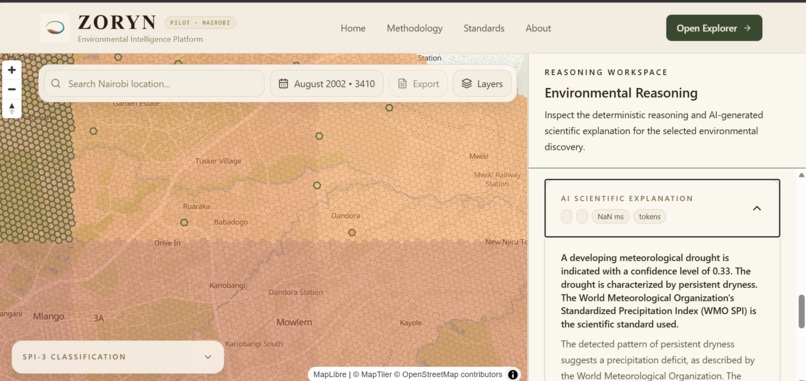Click the ZORYN brand title

coord(117,23)
